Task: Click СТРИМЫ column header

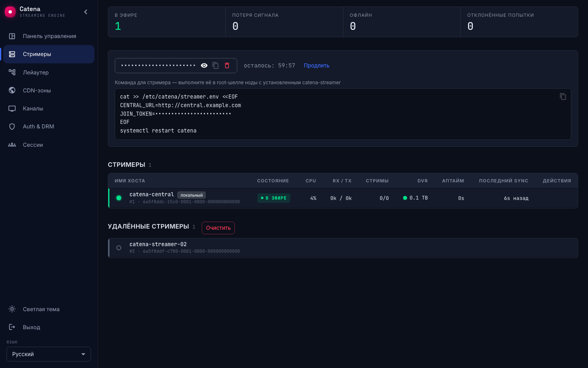Action: tap(377, 181)
